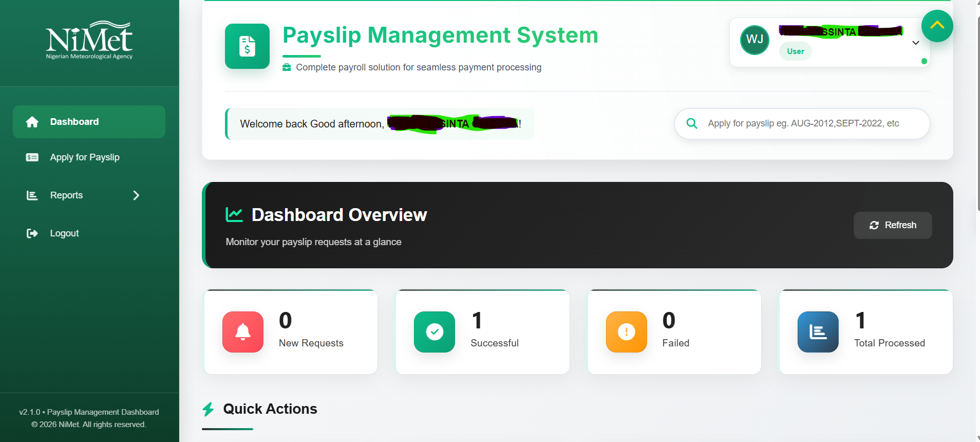
Task: Click the blue chart Total Processed icon
Action: [x=818, y=332]
